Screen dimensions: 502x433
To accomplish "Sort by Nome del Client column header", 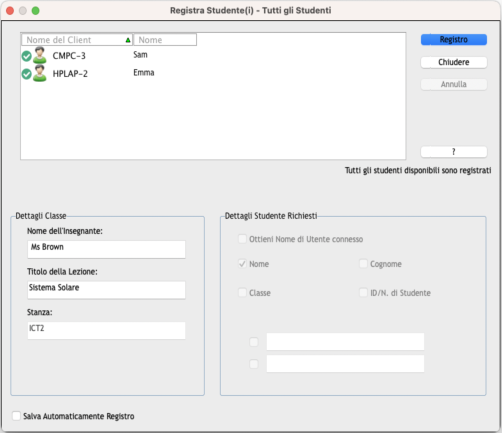I will tap(77, 40).
